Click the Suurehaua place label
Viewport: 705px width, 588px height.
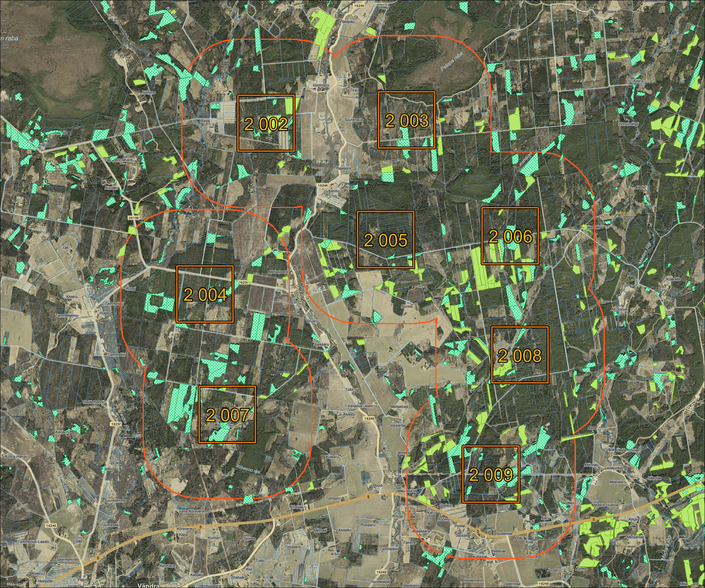coord(353,120)
